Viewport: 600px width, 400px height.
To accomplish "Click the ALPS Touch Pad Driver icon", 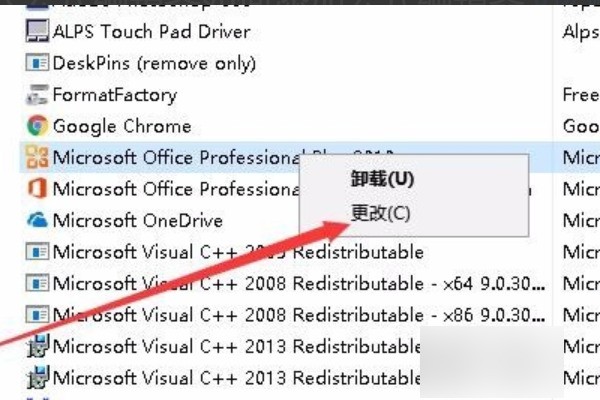I will pos(37,31).
